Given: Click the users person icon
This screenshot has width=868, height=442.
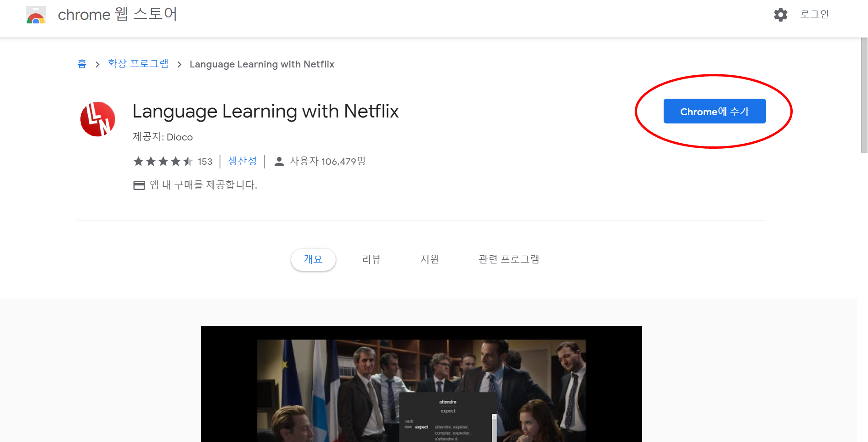Looking at the screenshot, I should click(279, 162).
